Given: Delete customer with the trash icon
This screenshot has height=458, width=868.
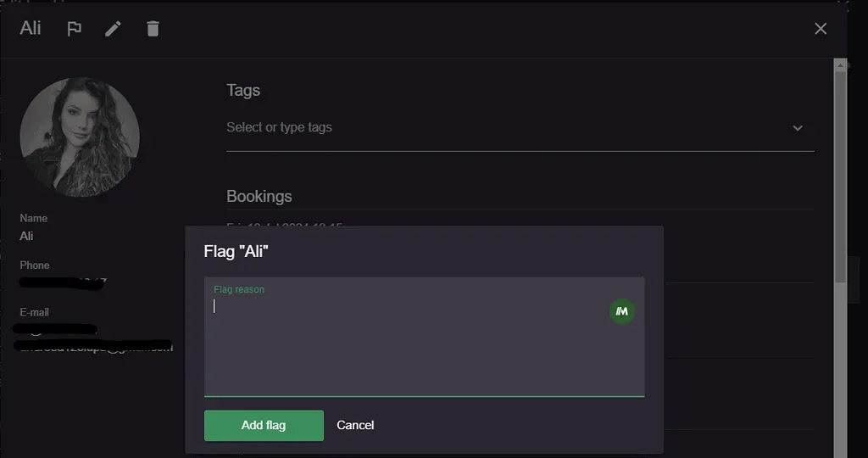Looking at the screenshot, I should click(153, 29).
